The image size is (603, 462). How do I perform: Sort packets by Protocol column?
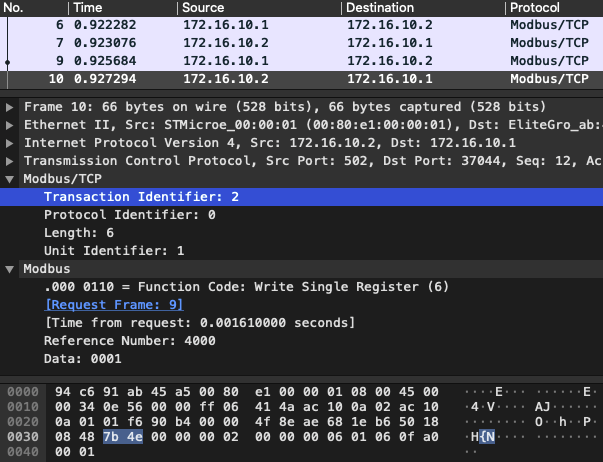(535, 8)
